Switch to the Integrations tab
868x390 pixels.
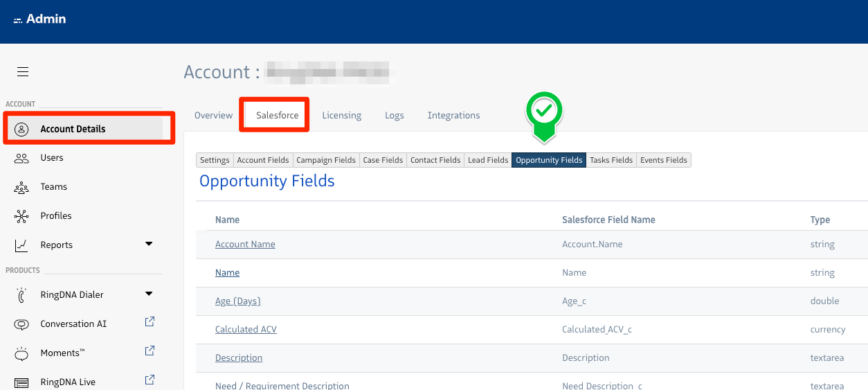(x=453, y=116)
